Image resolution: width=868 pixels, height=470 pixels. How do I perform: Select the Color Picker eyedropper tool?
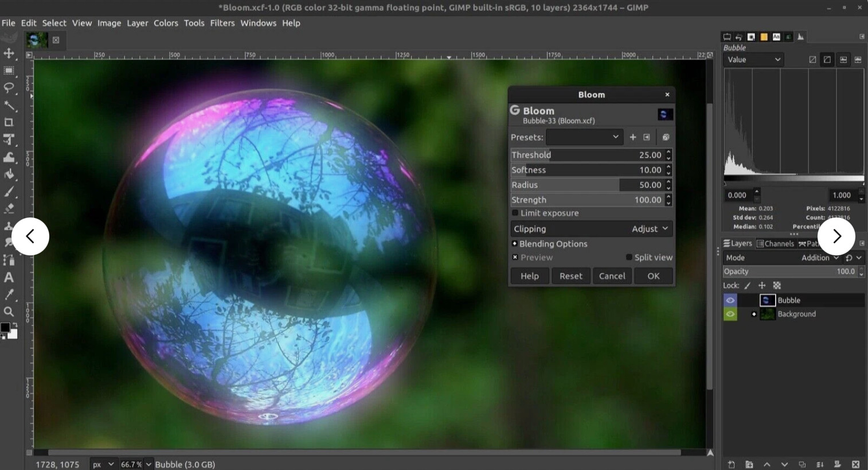[9, 295]
